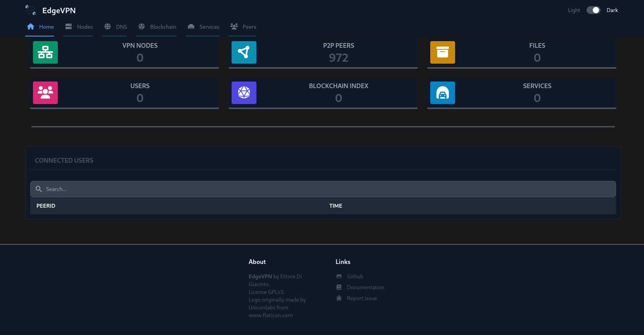Screen dimensions: 644x335
Task: Select the Light theme label
Action: click(x=574, y=10)
